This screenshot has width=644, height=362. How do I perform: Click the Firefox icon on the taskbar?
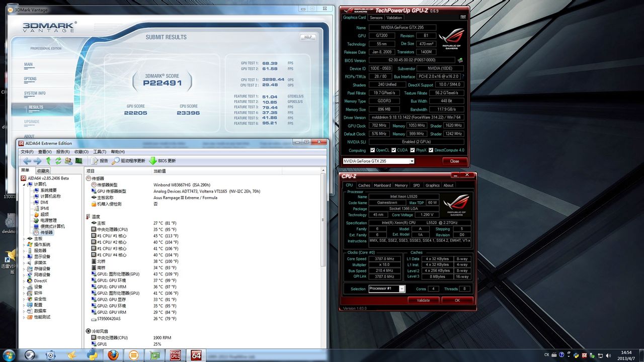tap(113, 355)
